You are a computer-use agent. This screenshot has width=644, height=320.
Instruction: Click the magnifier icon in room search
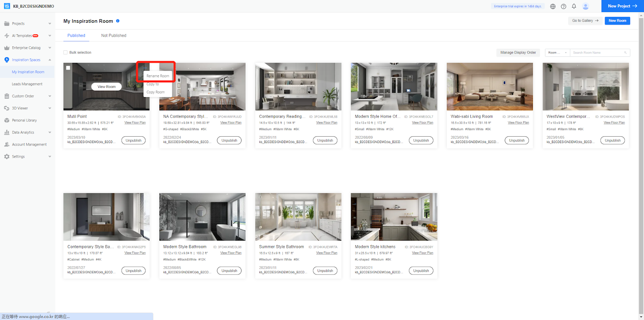point(625,53)
